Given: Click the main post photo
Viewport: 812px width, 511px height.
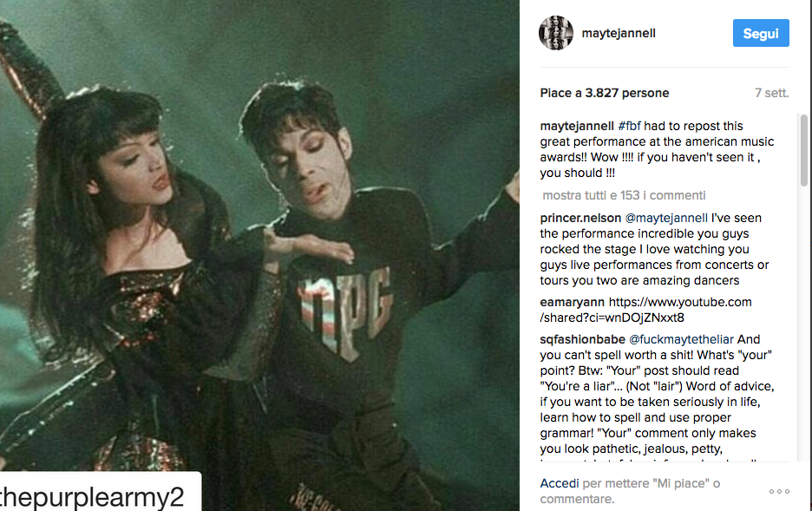Looking at the screenshot, I should [x=259, y=255].
